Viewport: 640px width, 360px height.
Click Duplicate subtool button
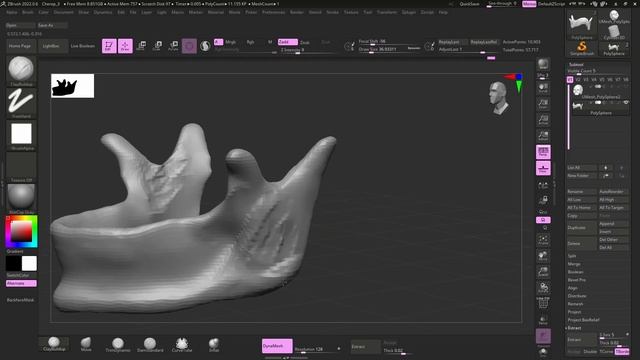coord(581,228)
